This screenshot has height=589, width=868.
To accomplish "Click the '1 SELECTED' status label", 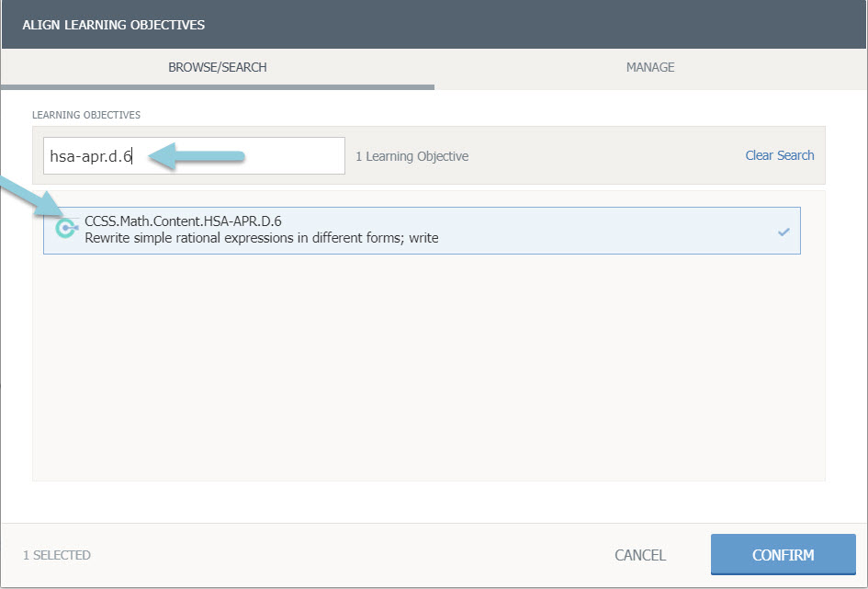I will (x=57, y=555).
